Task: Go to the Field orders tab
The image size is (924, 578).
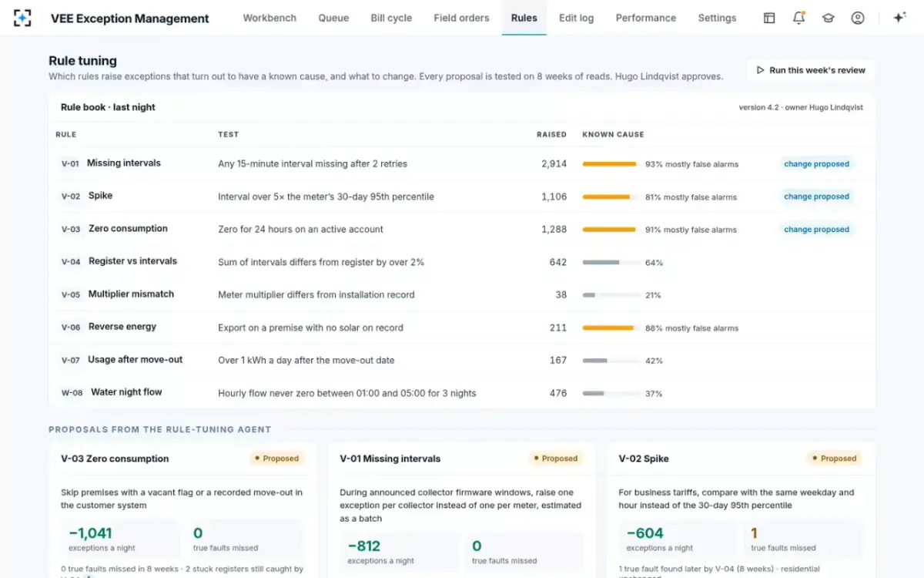Action: coord(461,18)
